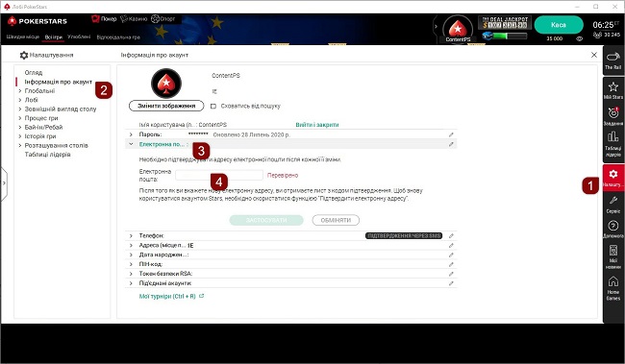Expand the Лобі tree item
Image resolution: width=625 pixels, height=364 pixels.
20,100
